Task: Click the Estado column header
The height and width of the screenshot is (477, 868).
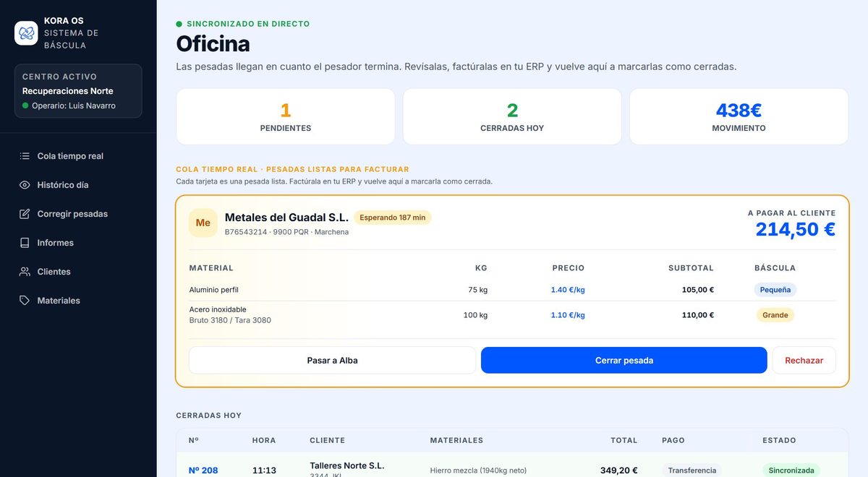Action: (779, 440)
